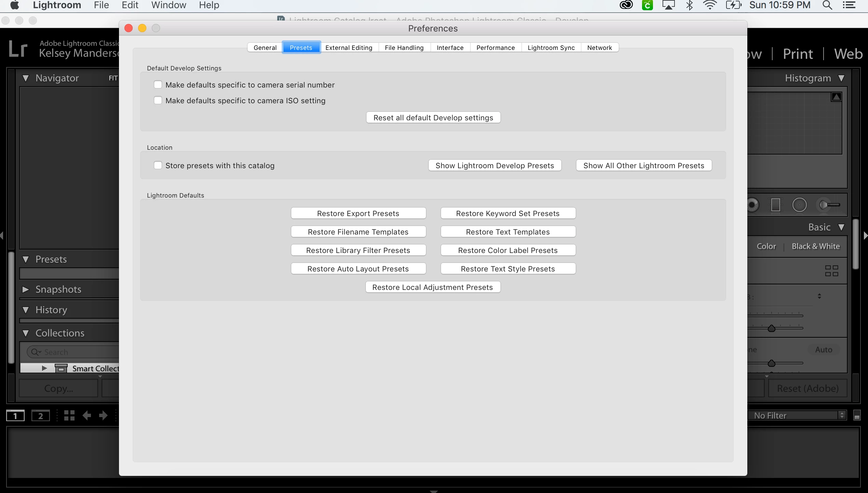Viewport: 868px width, 493px height.
Task: Click the go forward arrow icon
Action: (103, 415)
